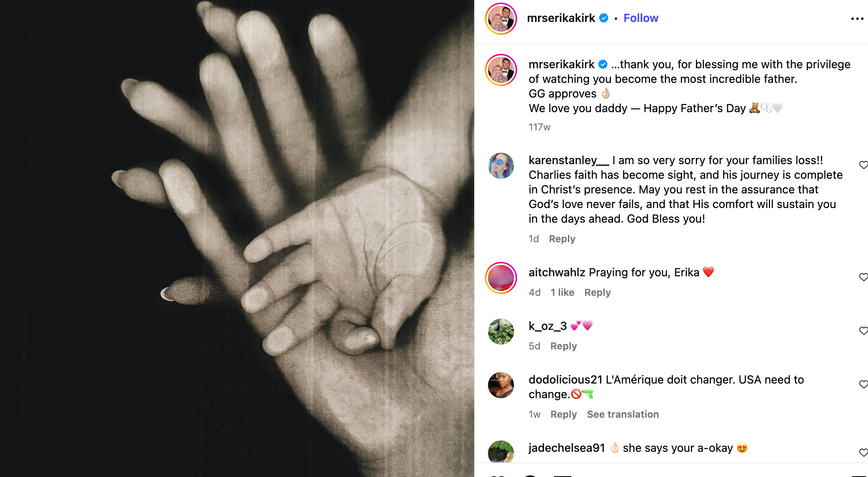
Task: Reply to aitchwahlz's comment
Action: [x=597, y=293]
